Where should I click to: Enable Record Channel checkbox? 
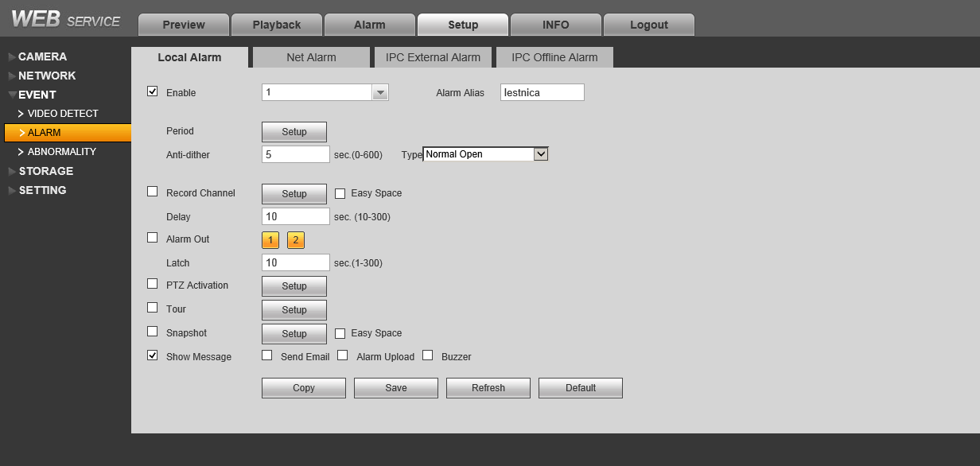click(153, 192)
